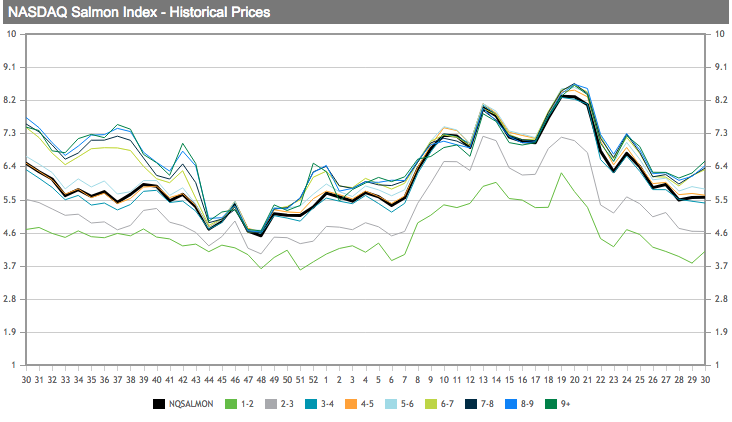Toggle the 9+ series legend label
The image size is (732, 422).
click(566, 404)
